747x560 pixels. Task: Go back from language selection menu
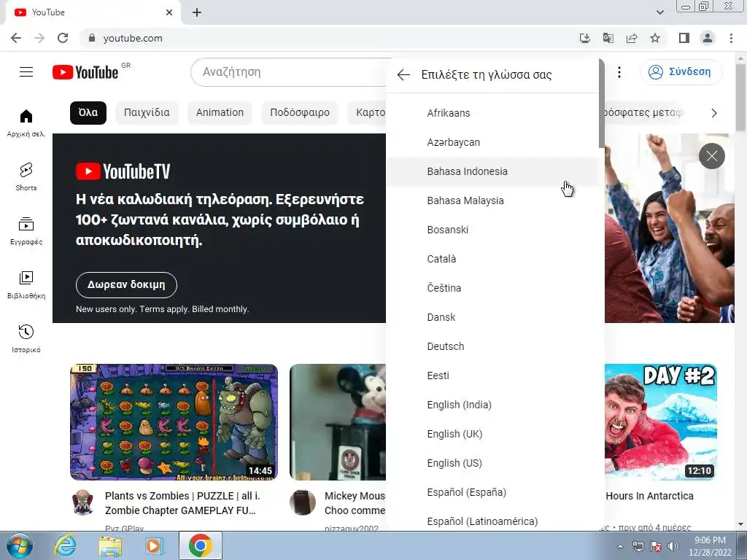point(403,75)
